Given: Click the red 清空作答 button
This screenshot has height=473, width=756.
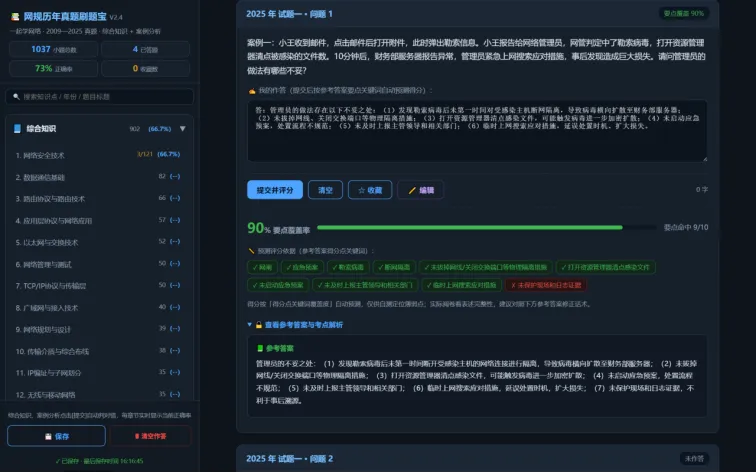Looking at the screenshot, I should coord(150,436).
